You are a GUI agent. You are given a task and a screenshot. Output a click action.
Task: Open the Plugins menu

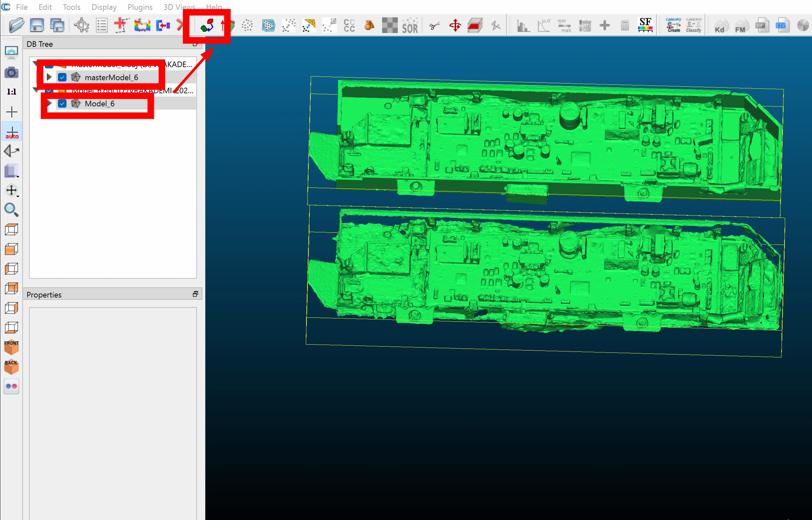140,7
